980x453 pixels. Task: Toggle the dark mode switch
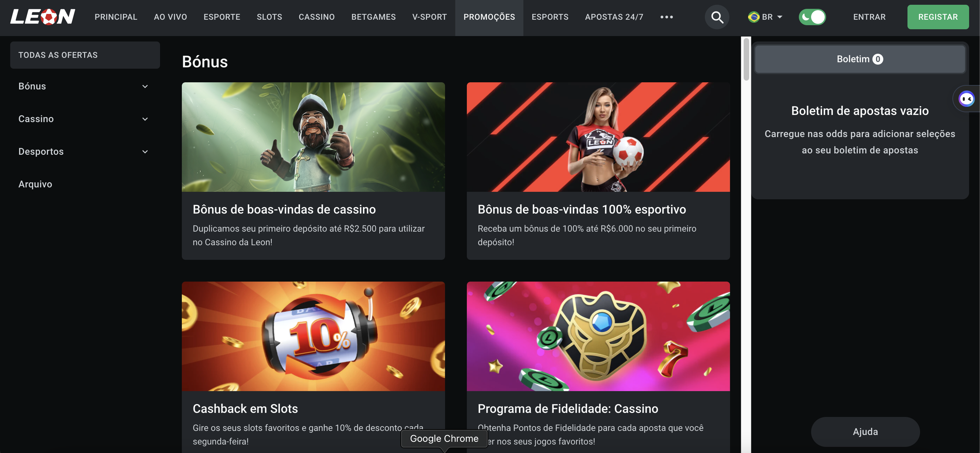pyautogui.click(x=812, y=17)
